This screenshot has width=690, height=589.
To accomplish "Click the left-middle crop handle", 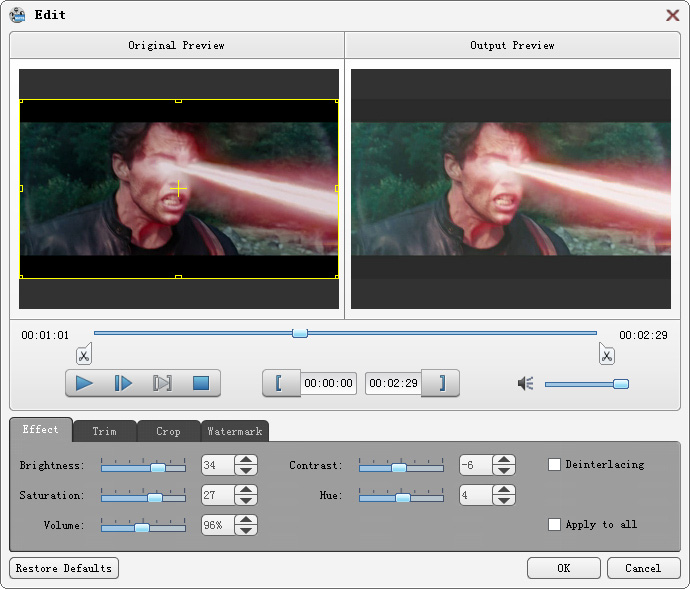I will tap(21, 188).
